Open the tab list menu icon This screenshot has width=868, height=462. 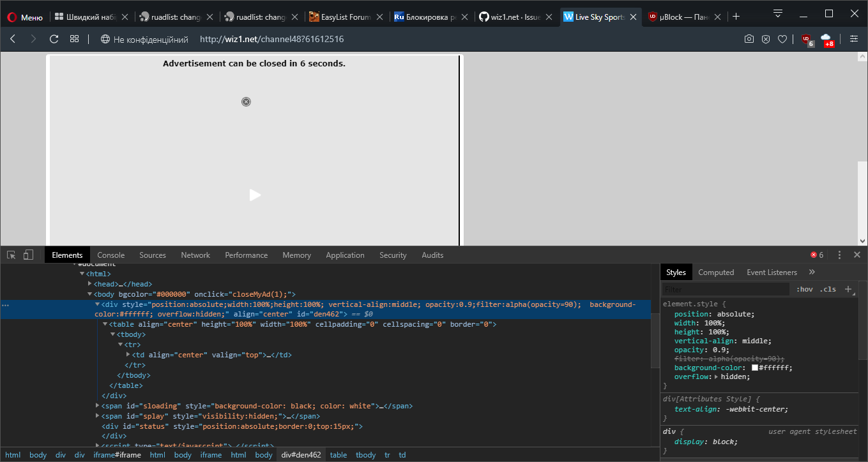(778, 14)
